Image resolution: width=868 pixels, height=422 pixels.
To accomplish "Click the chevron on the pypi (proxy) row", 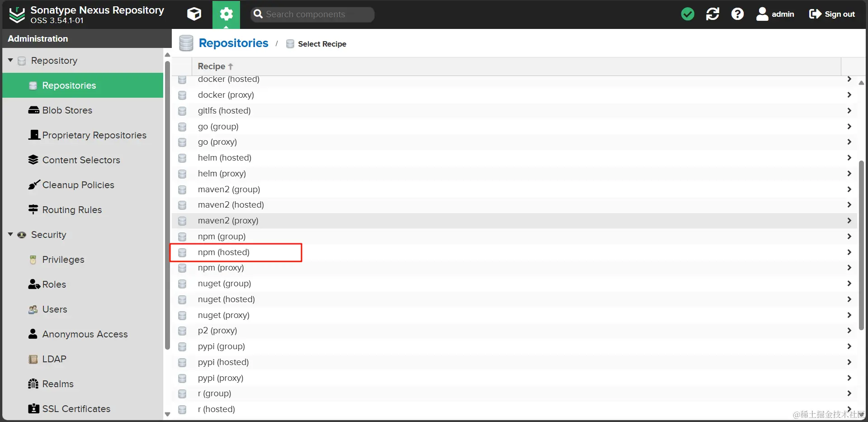I will (849, 378).
